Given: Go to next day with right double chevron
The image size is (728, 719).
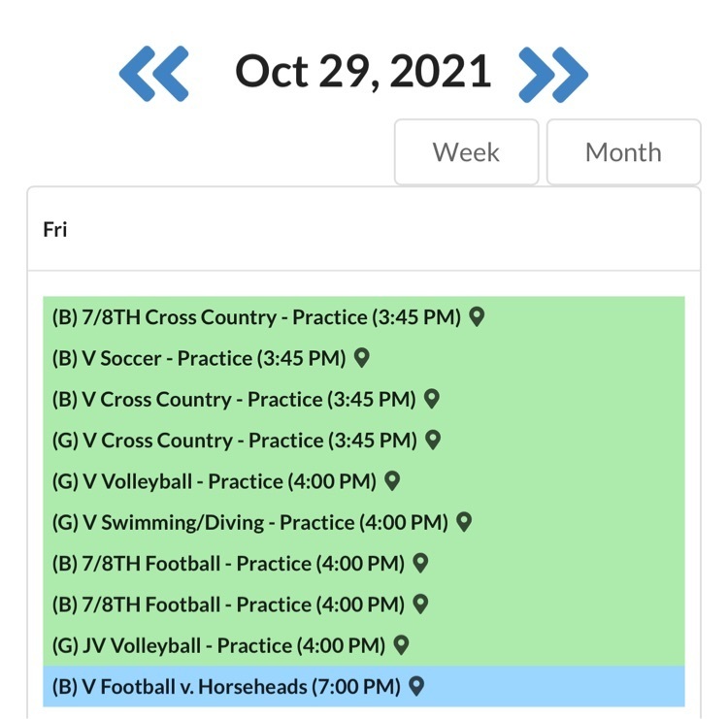Looking at the screenshot, I should pos(553,75).
